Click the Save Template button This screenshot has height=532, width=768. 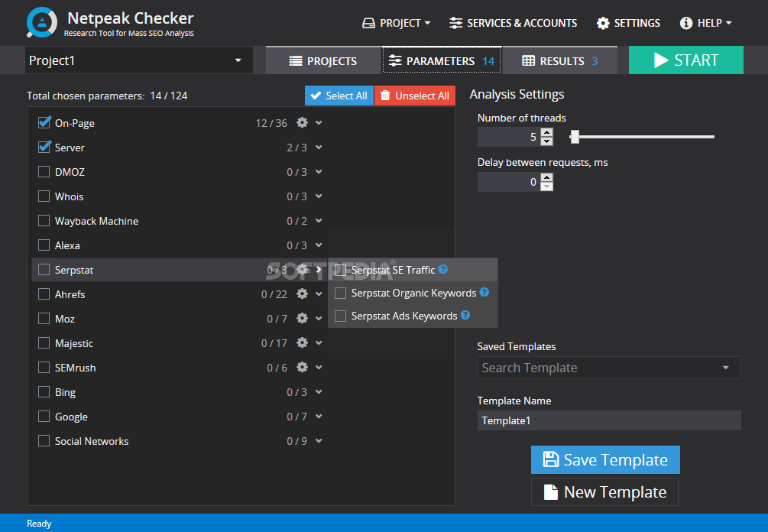[x=605, y=459]
